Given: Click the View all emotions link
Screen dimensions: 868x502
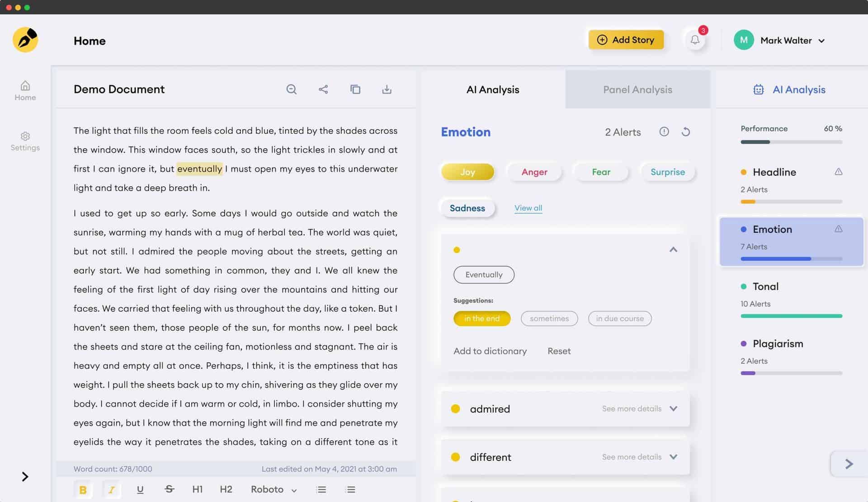Looking at the screenshot, I should (x=528, y=208).
